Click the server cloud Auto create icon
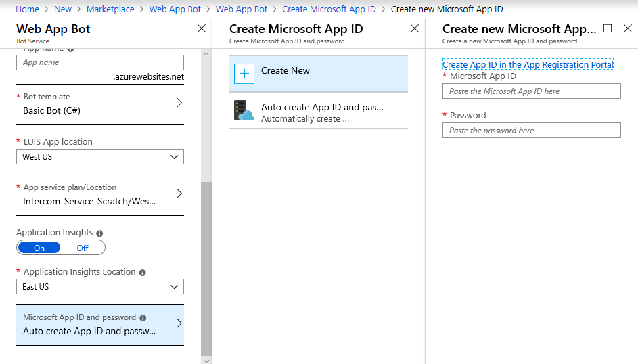Viewport: 638px width, 364px height. 244,111
